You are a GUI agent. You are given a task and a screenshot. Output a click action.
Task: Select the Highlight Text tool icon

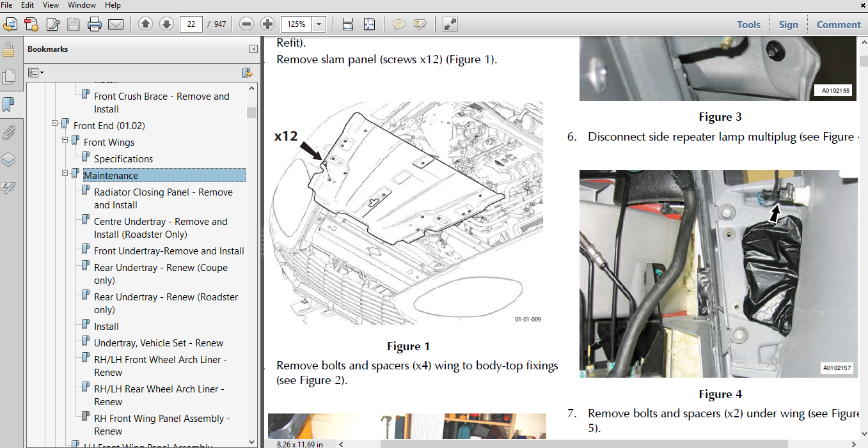point(420,24)
